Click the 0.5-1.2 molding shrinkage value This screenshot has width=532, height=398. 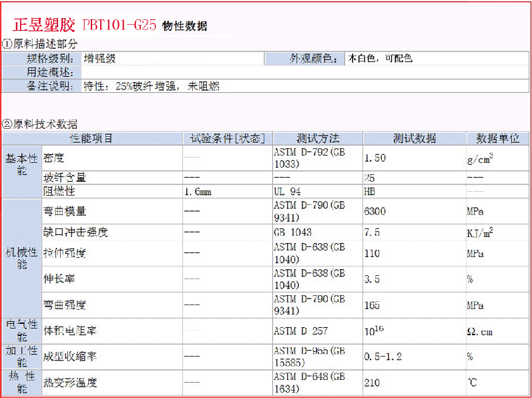[383, 357]
